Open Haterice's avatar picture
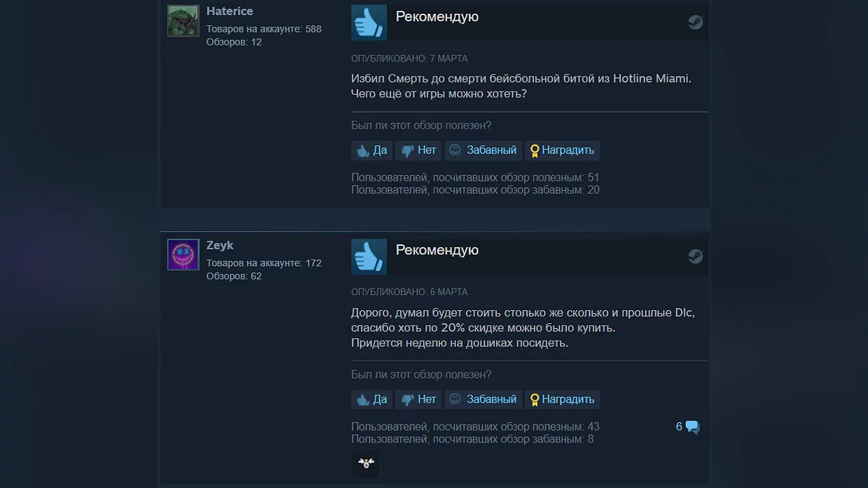The height and width of the screenshot is (488, 868). [183, 21]
